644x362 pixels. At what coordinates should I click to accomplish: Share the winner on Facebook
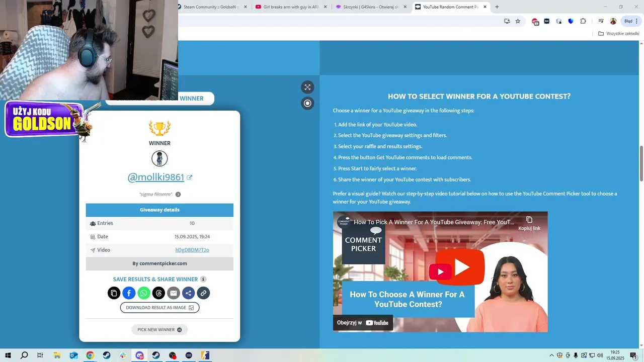[x=129, y=293]
